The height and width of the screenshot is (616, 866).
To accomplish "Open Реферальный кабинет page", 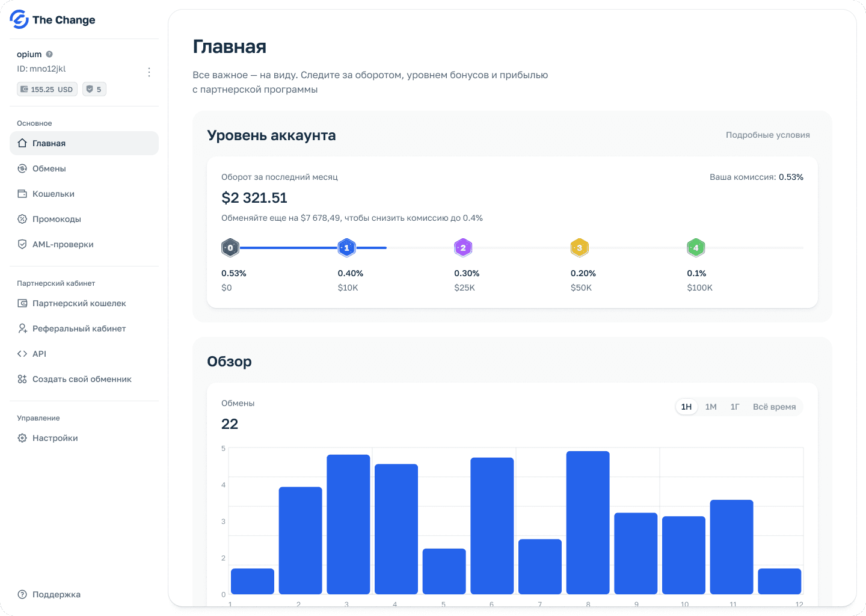I will [x=84, y=328].
